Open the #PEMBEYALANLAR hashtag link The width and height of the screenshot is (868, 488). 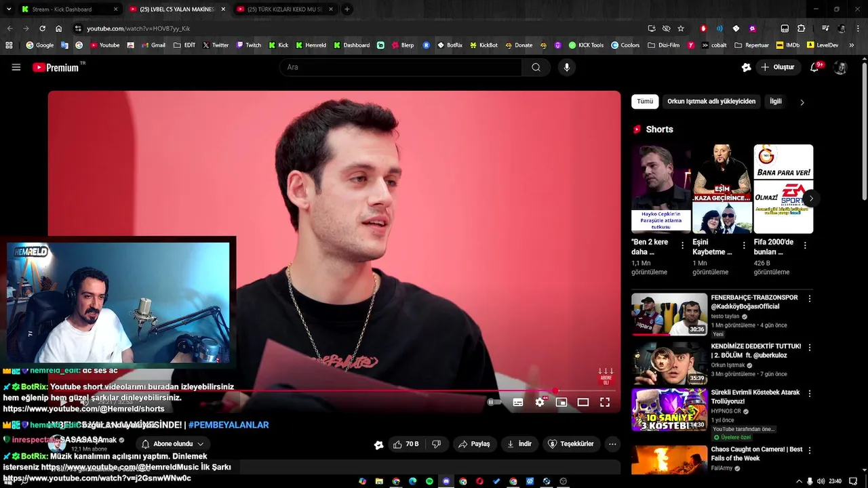(229, 425)
